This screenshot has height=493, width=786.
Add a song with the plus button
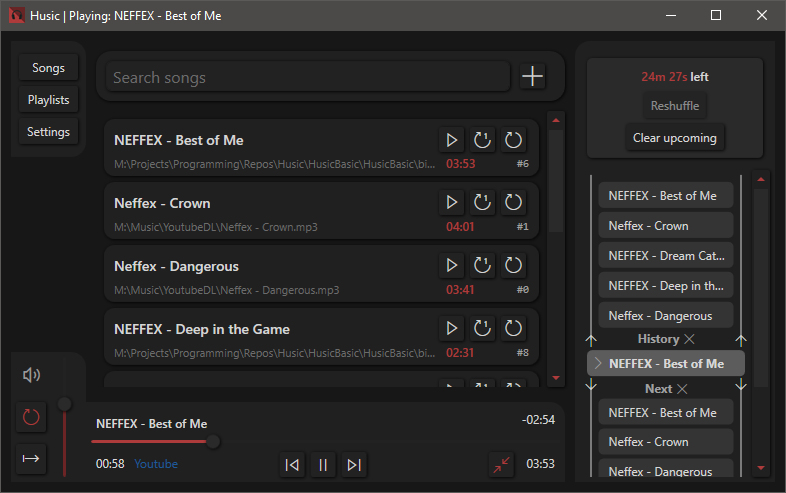[532, 76]
